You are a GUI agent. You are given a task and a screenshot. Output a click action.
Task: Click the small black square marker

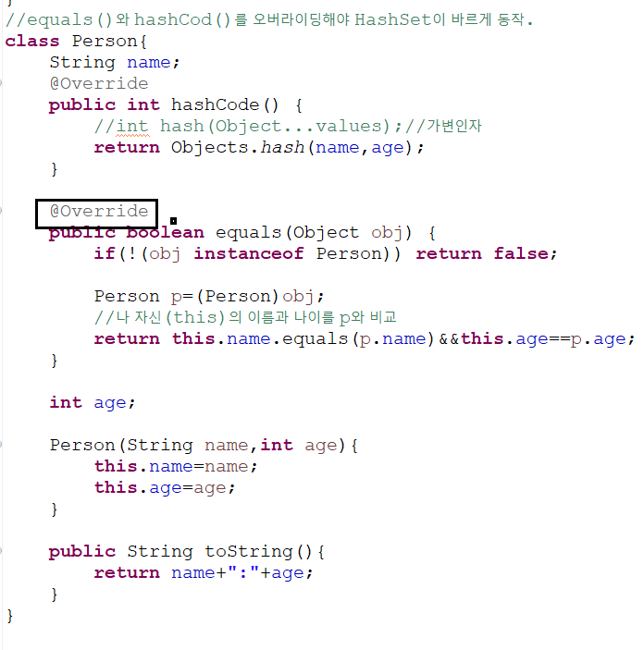(173, 221)
